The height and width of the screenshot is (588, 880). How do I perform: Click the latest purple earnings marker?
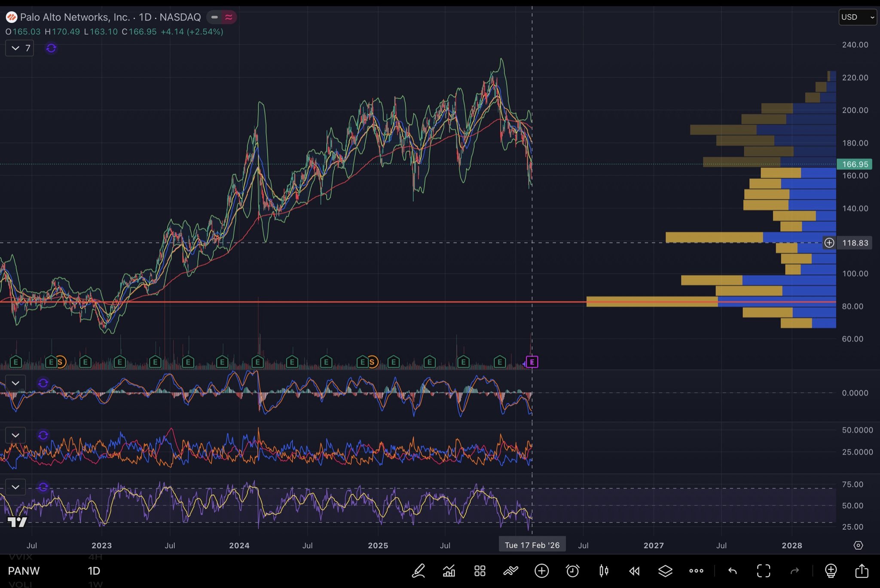532,362
